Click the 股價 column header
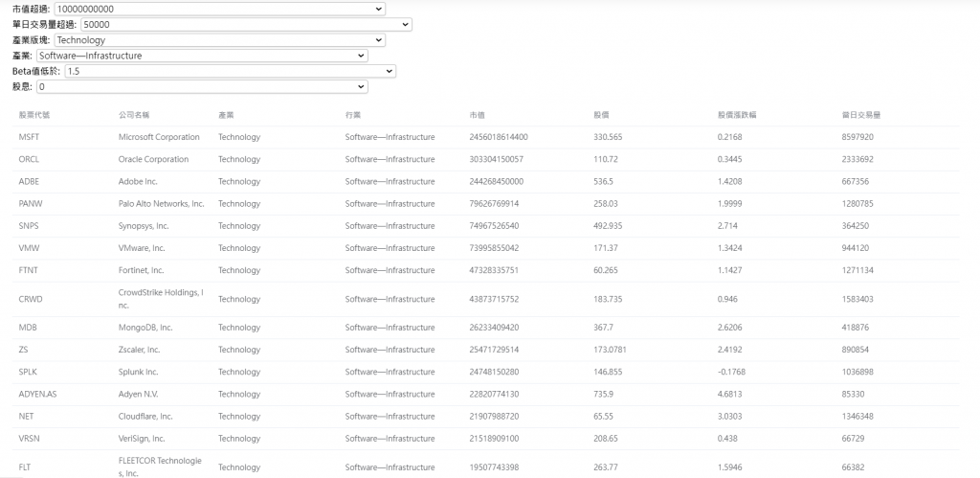 pos(601,115)
